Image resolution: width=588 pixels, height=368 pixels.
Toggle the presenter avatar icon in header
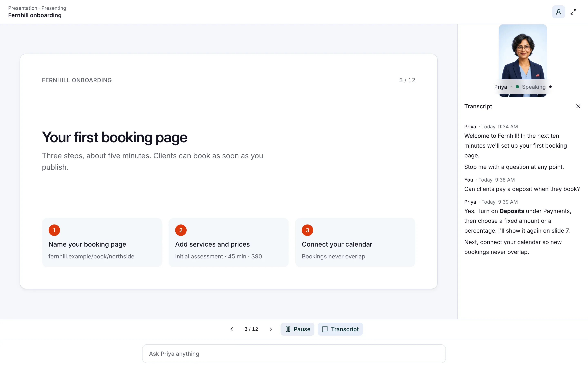[558, 12]
